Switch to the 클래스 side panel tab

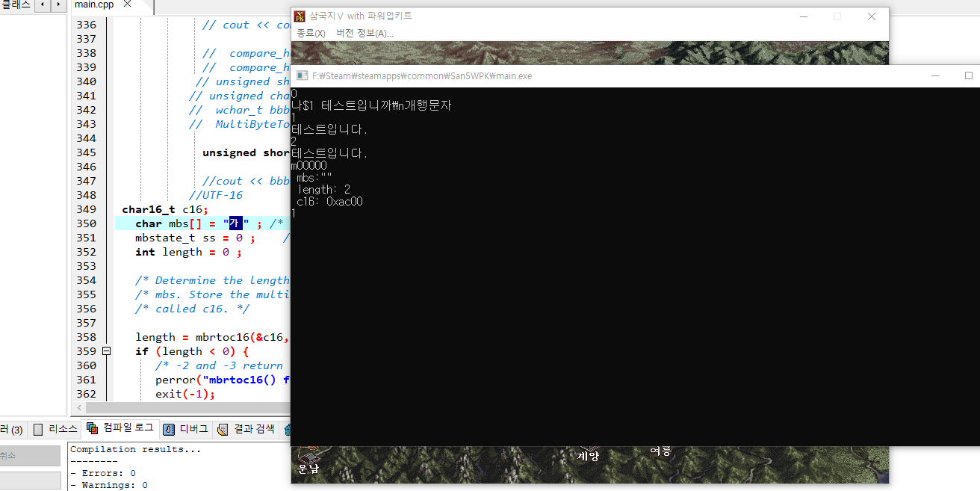click(x=16, y=4)
